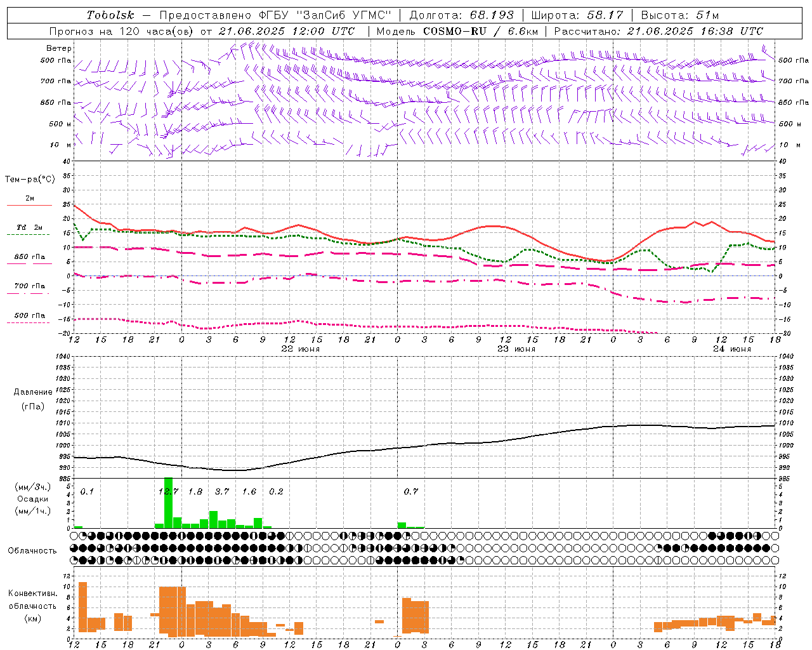Click the "2м" temperature legend entry

click(x=30, y=199)
